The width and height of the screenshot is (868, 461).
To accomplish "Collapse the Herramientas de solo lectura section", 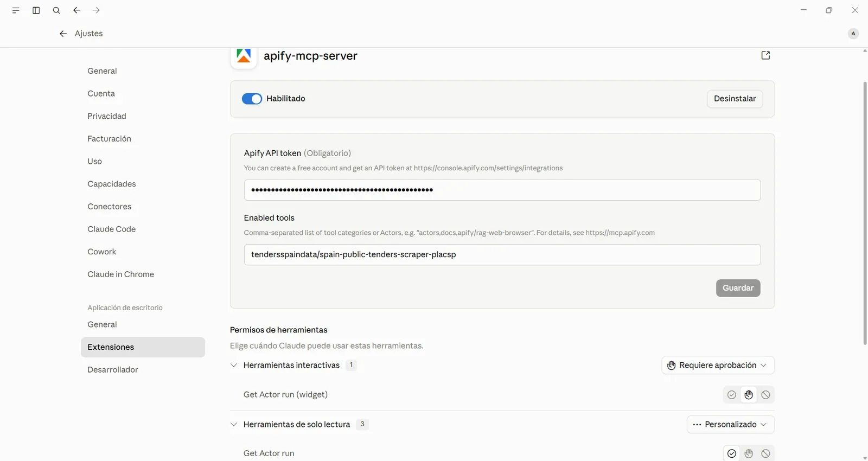I will 234,424.
